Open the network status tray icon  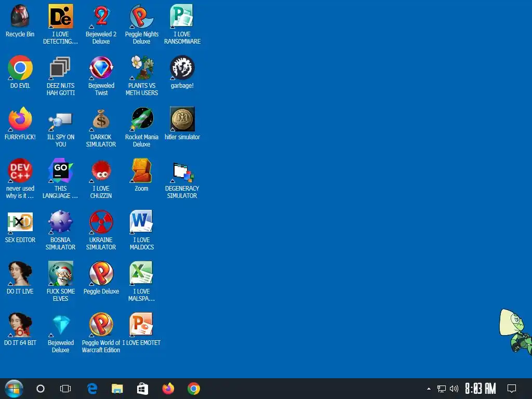click(x=442, y=389)
